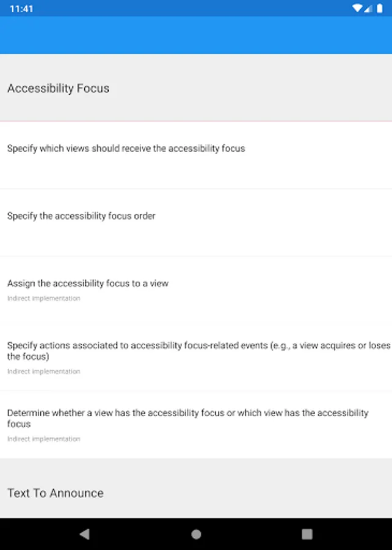Tap the battery status icon

(379, 9)
